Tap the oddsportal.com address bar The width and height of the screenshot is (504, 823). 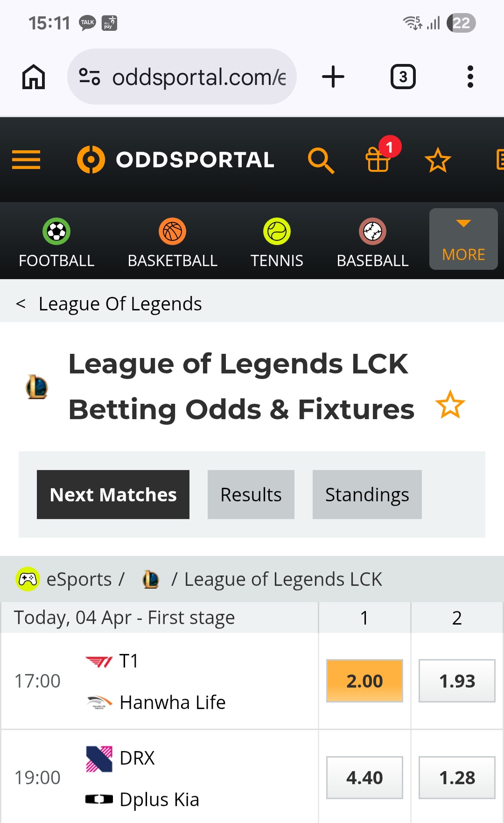pos(182,77)
